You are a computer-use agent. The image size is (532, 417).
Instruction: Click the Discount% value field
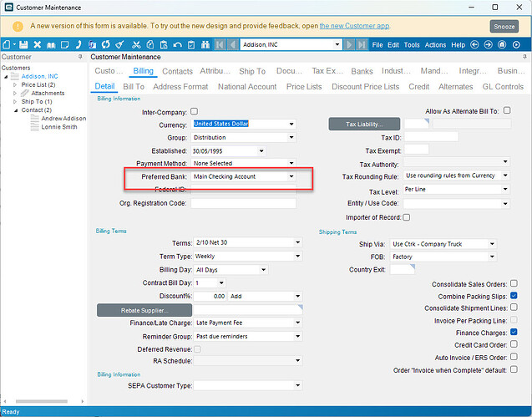click(x=210, y=296)
